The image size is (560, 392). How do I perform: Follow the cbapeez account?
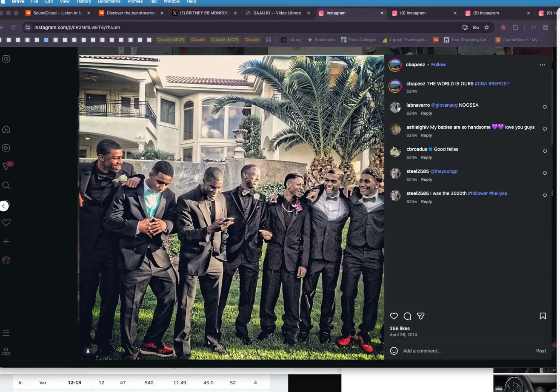438,65
